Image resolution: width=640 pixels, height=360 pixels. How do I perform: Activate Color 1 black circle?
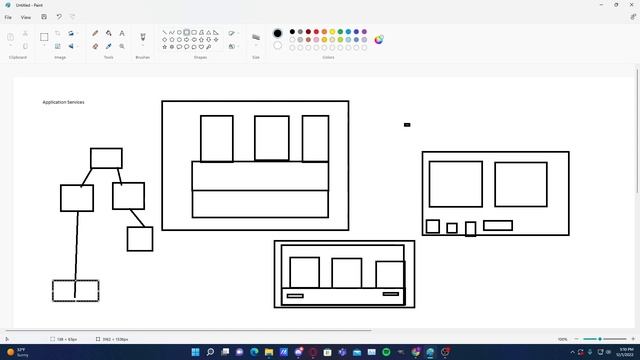(x=278, y=33)
